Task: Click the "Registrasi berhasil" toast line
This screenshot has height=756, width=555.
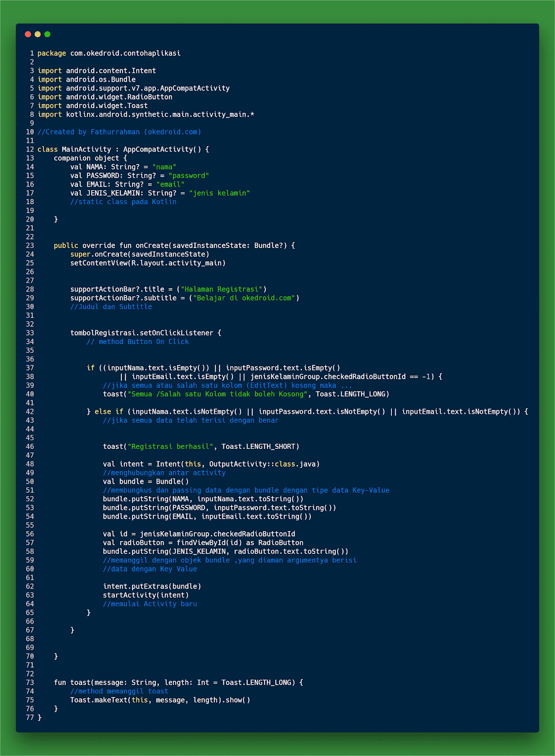Action: tap(201, 447)
